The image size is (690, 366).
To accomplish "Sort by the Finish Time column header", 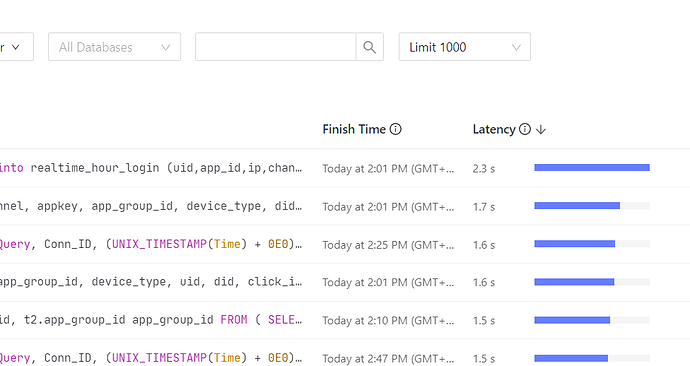I will 354,129.
